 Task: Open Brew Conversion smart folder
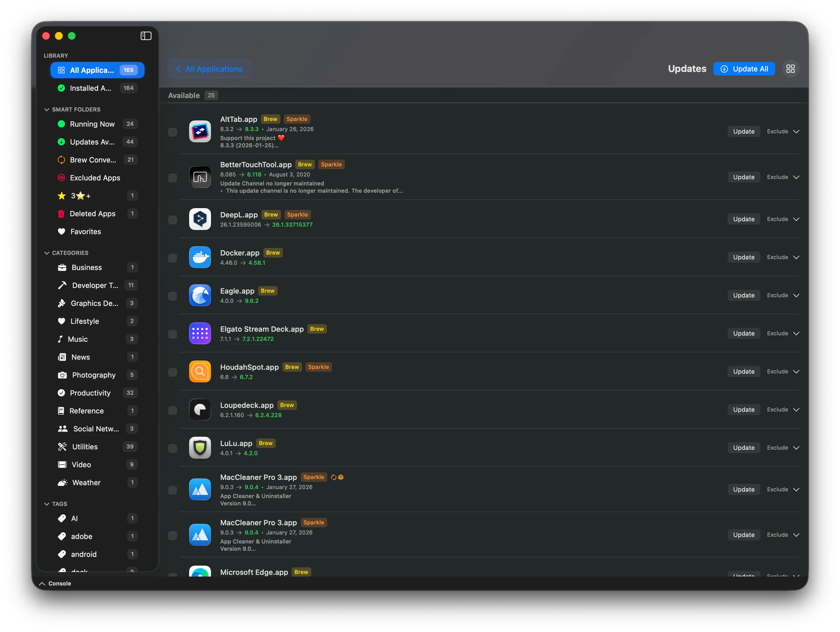97,160
